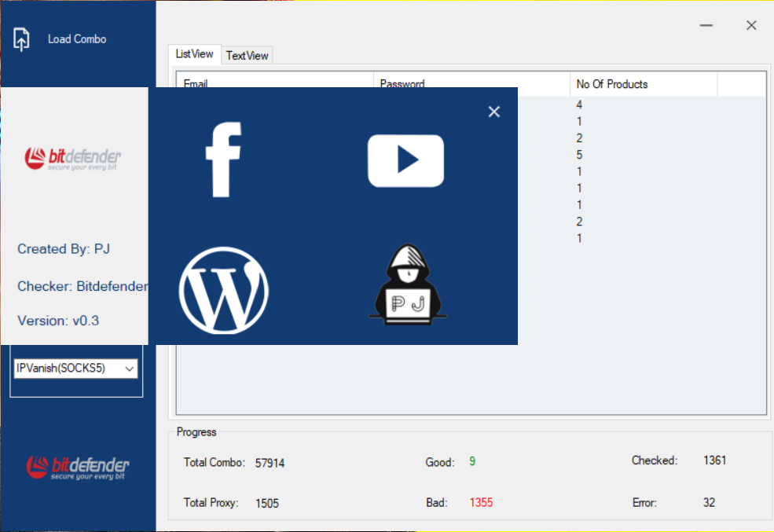Click the green Good count 9
The height and width of the screenshot is (532, 774).
[x=472, y=461]
